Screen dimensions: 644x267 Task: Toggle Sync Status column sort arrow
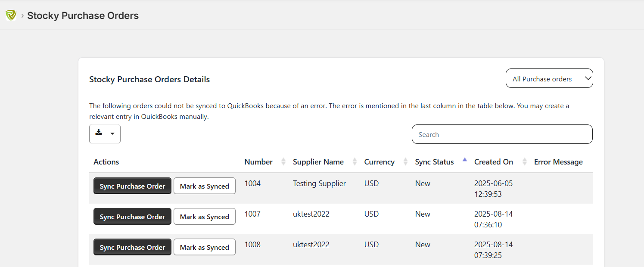[x=464, y=161]
